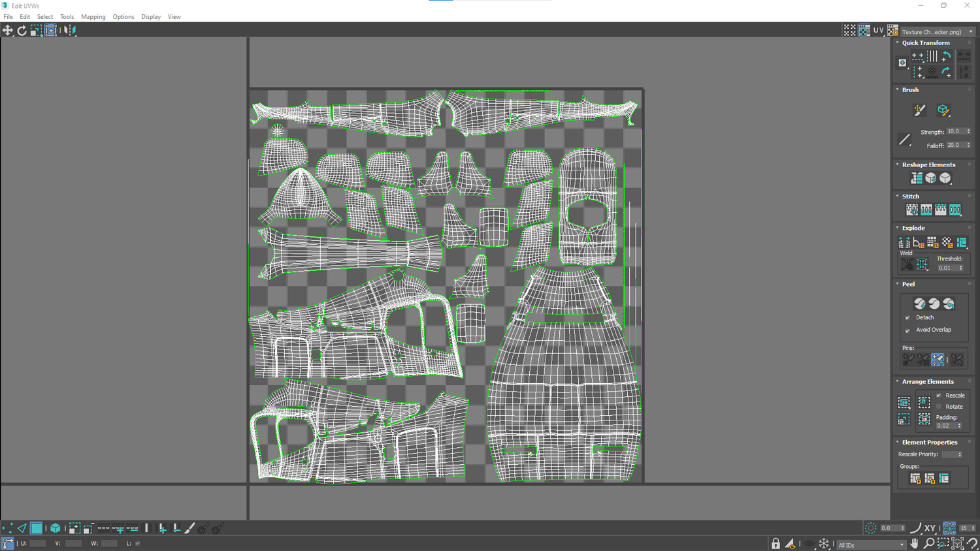Open the All IDs material dropdown
Viewport: 980px width, 551px height.
(871, 544)
